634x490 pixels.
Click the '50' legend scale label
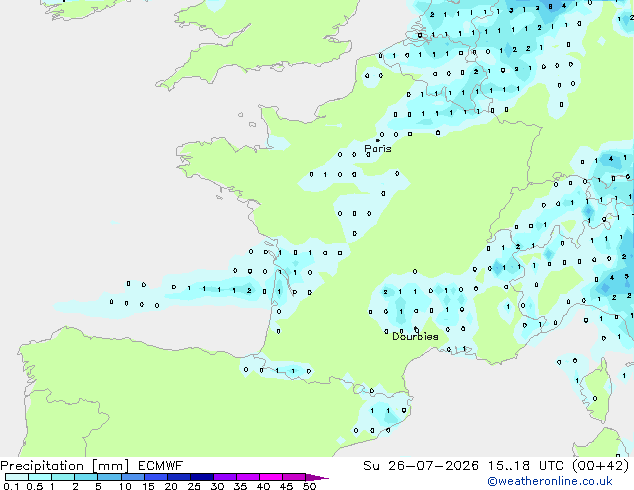[x=309, y=486]
